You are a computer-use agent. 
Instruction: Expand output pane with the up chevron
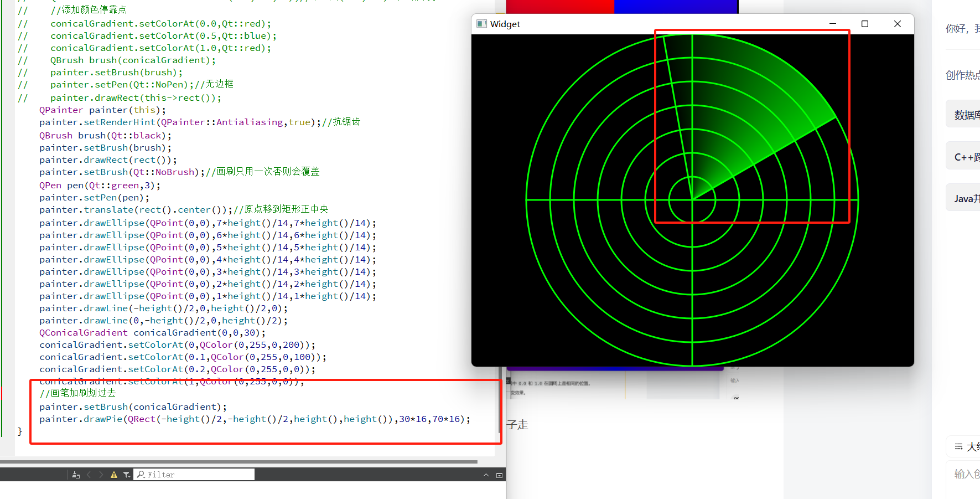[486, 475]
